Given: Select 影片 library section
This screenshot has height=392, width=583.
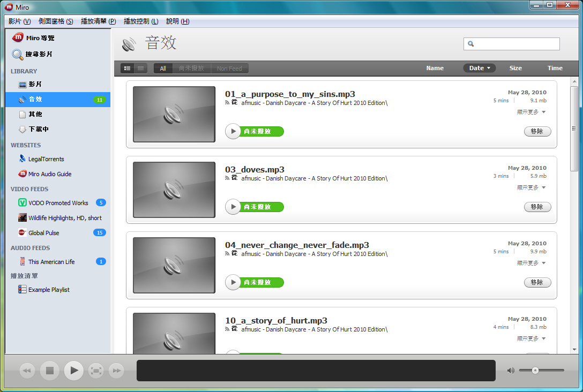Looking at the screenshot, I should (x=58, y=85).
